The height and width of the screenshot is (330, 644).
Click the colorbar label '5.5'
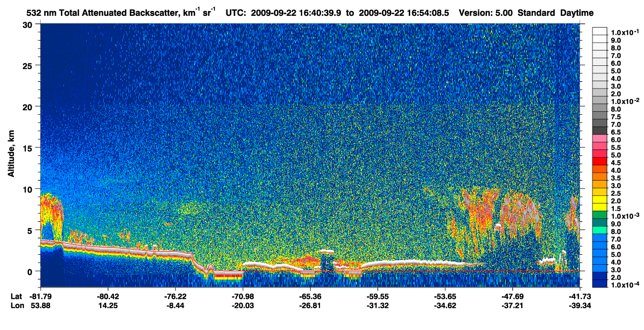click(x=616, y=148)
